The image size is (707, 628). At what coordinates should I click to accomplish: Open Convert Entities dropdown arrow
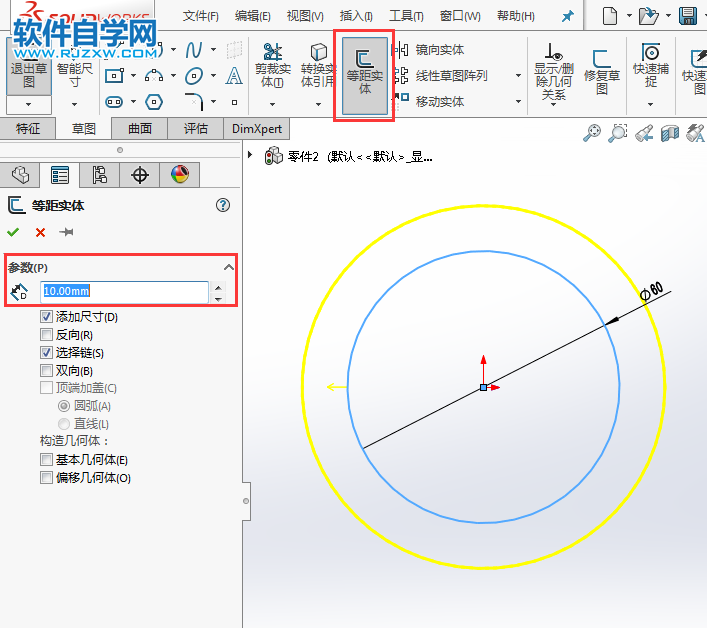318,105
